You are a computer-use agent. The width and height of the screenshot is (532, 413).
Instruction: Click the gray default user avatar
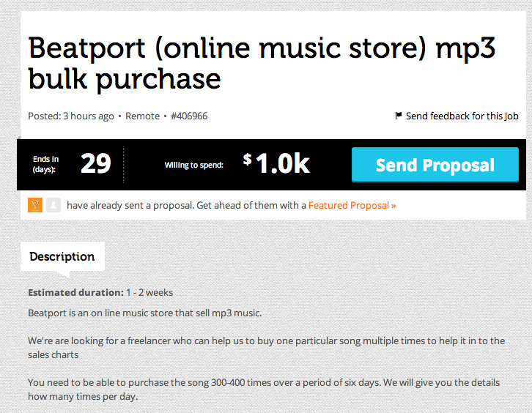coord(53,205)
